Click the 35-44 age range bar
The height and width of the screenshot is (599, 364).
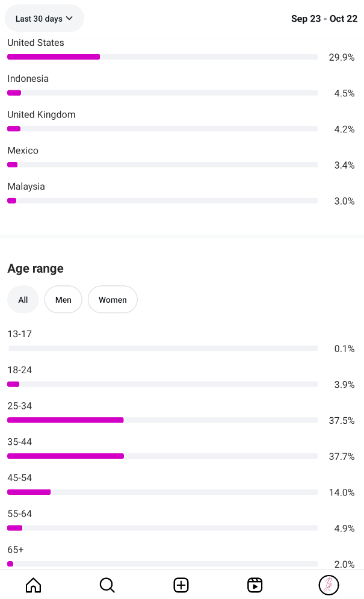coord(162,456)
